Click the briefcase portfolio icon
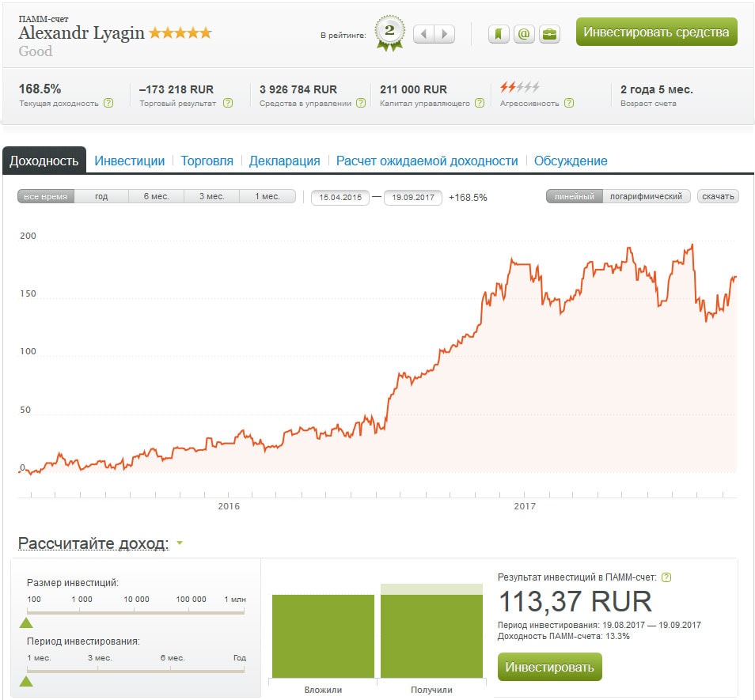The width and height of the screenshot is (755, 700). [549, 34]
